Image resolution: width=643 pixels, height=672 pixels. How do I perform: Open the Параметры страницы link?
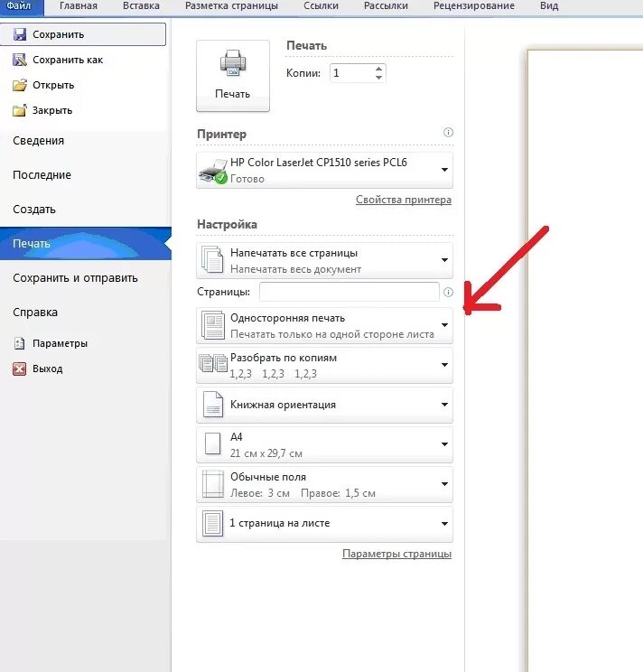[x=396, y=554]
